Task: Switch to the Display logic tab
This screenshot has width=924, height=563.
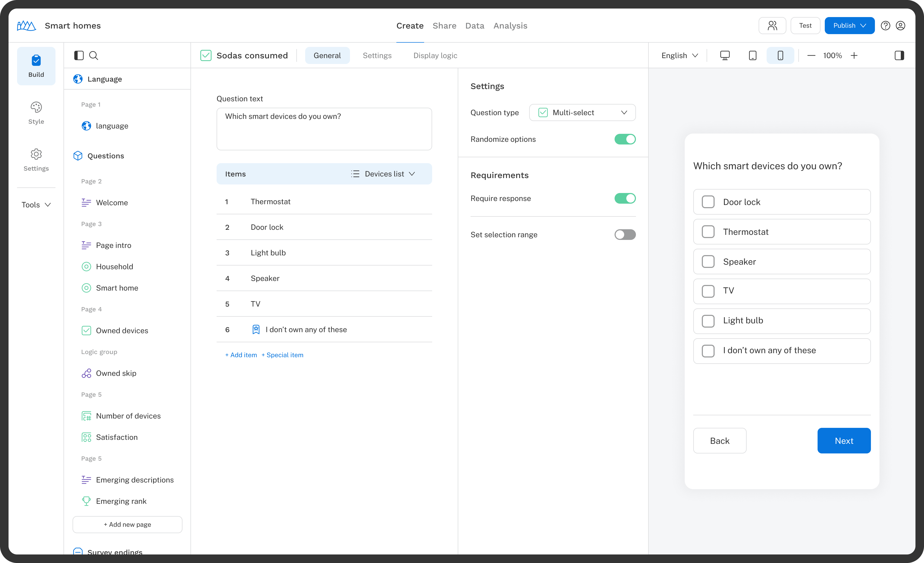Action: [x=435, y=55]
